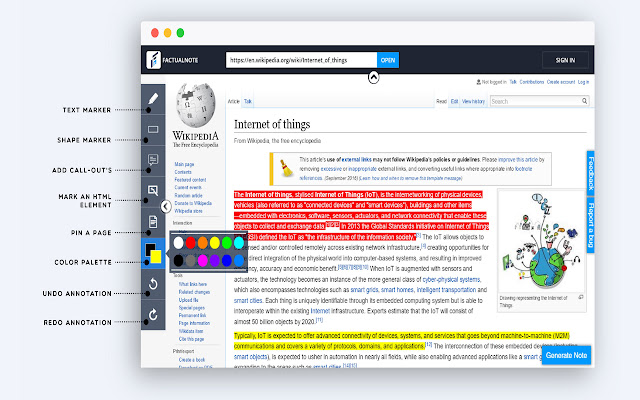
Task: Activate the Mark an HTML Element tool
Action: [153, 191]
